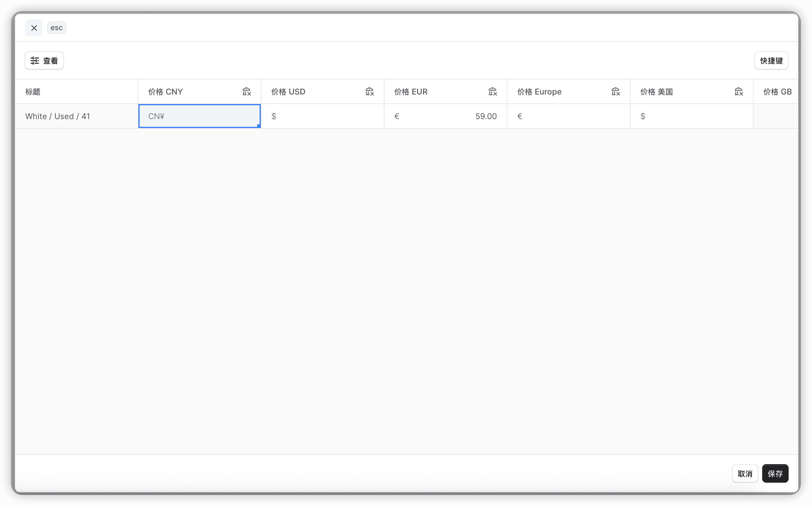Screen dimensions: 812x506
Task: Click the esc key badge
Action: pyautogui.click(x=57, y=28)
